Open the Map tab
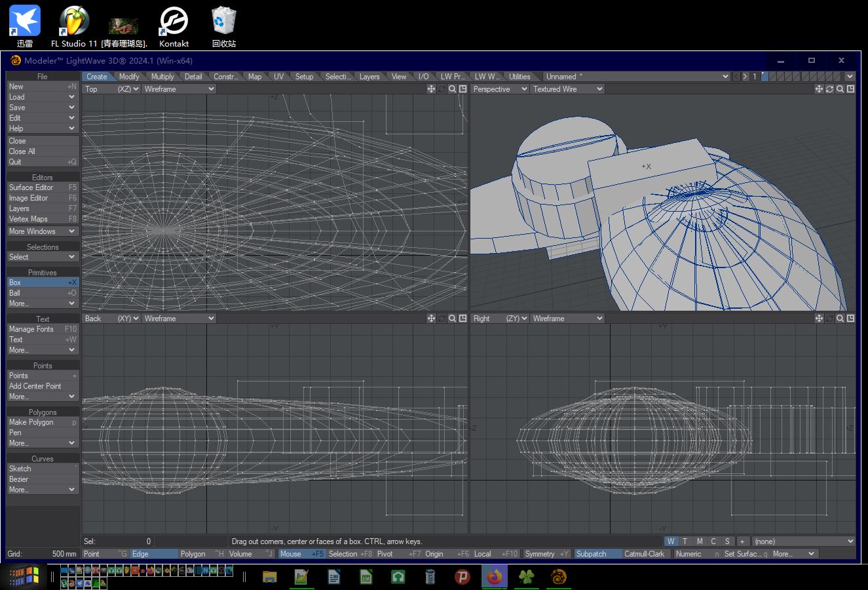Screen dimensions: 868x590 [x=255, y=76]
